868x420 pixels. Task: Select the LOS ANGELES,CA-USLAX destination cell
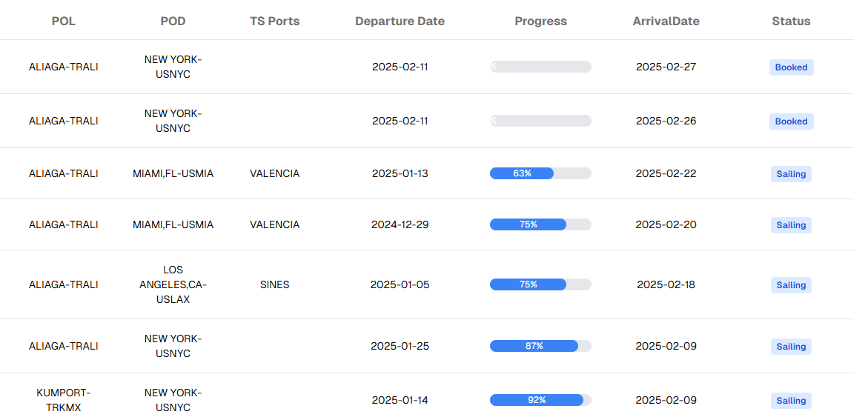coord(173,284)
